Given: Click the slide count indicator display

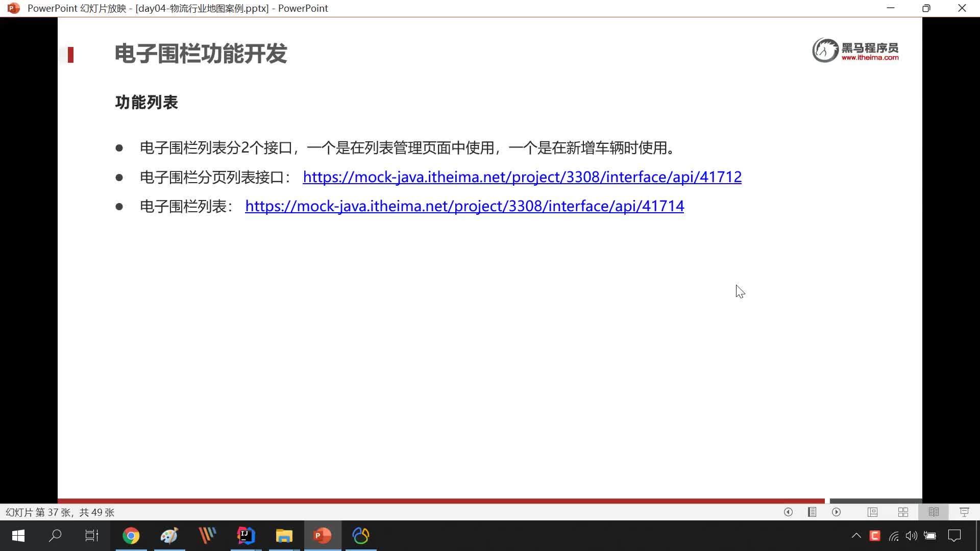Looking at the screenshot, I should pos(61,512).
